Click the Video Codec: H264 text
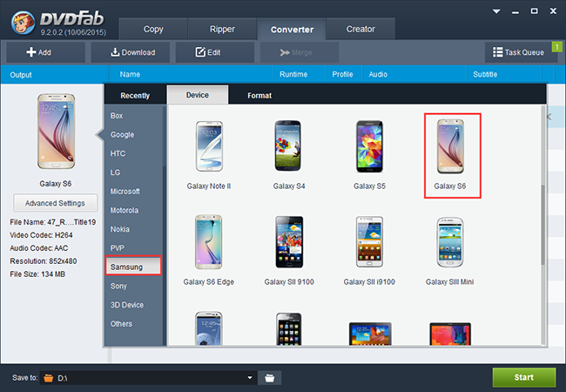The height and width of the screenshot is (392, 566). click(x=41, y=235)
